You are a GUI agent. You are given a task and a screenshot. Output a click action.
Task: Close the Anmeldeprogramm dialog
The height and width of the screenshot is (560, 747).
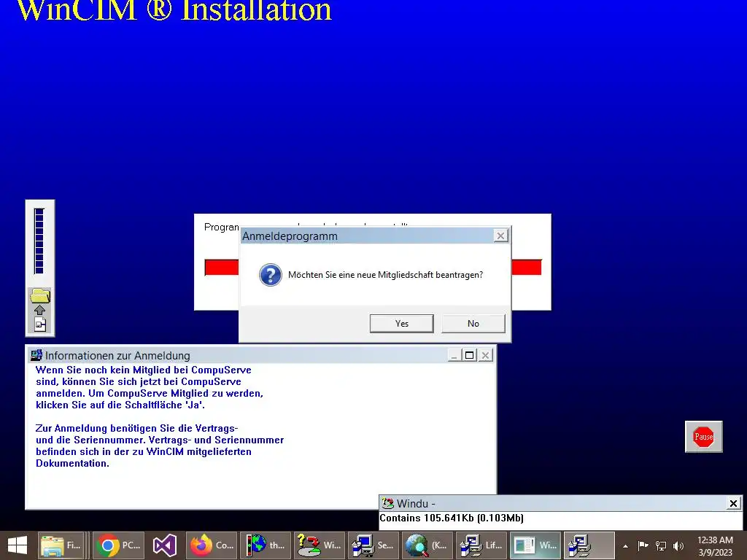pos(500,236)
